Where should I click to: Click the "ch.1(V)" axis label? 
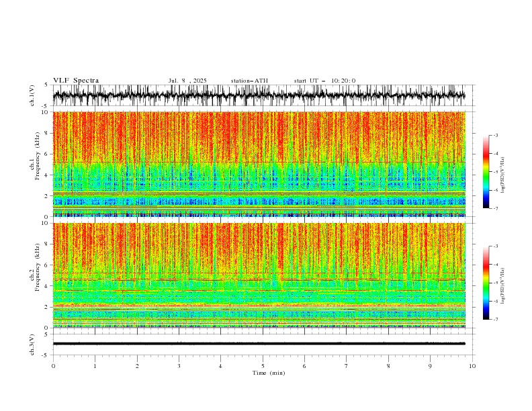tap(32, 95)
